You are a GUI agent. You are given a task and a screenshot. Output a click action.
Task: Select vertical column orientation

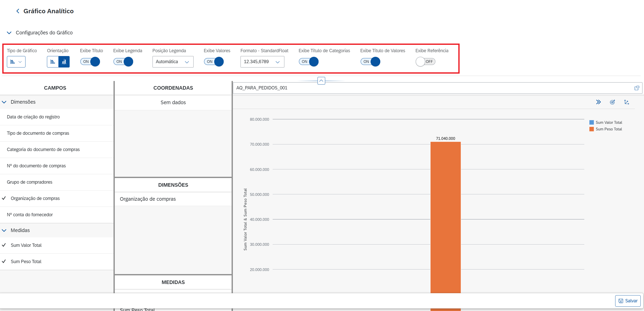(64, 62)
